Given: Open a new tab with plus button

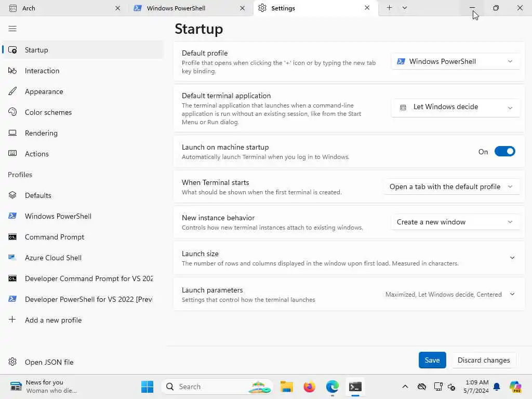Looking at the screenshot, I should (389, 8).
